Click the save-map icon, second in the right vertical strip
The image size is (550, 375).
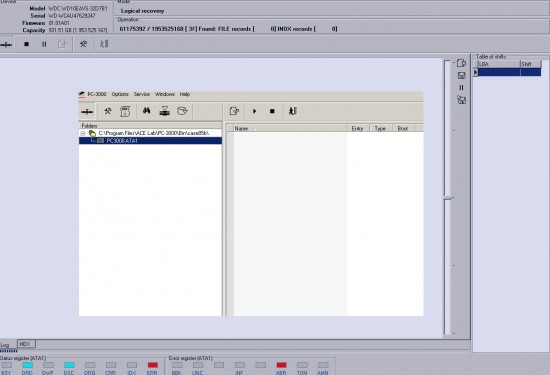tap(462, 75)
